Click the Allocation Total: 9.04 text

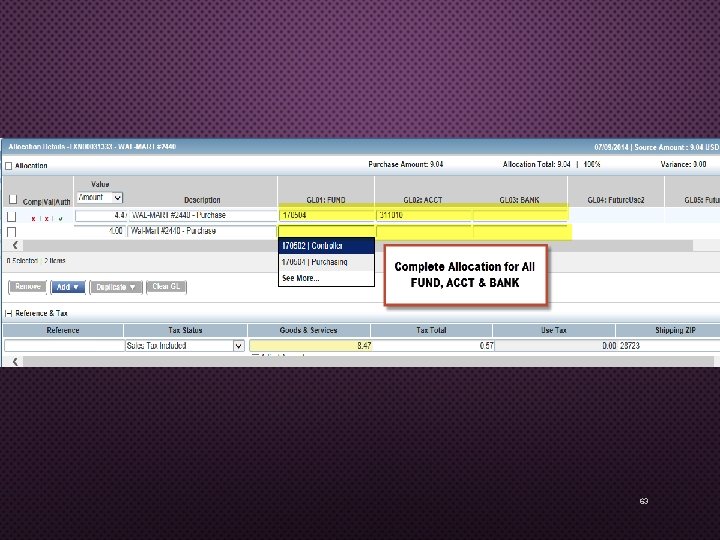coord(536,164)
